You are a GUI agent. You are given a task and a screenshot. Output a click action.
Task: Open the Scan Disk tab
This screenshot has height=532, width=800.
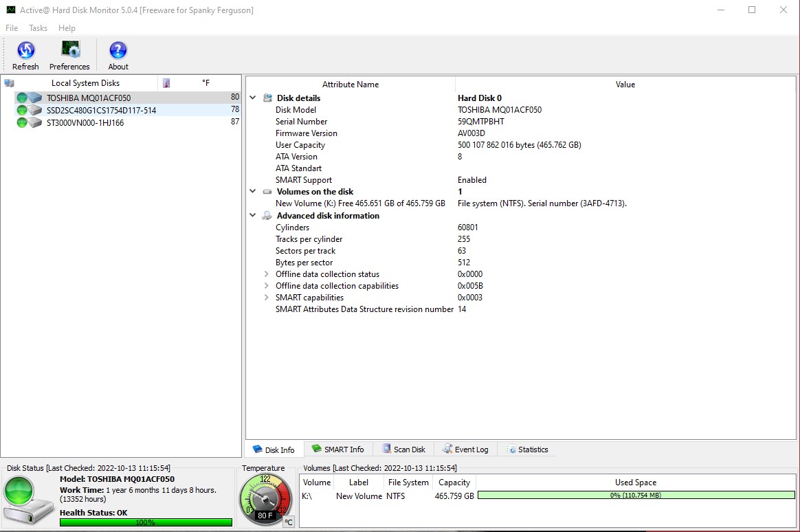403,450
